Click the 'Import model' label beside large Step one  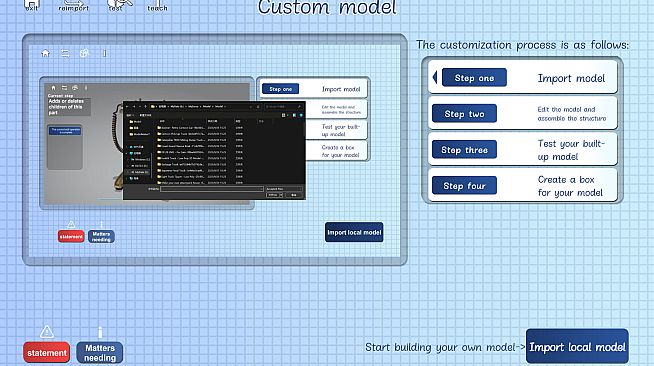click(571, 78)
